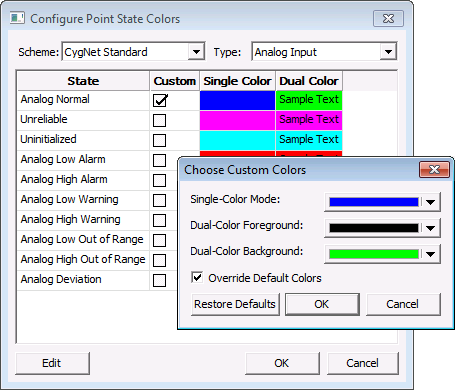Expand the Dual-Color Foreground color dropdown
This screenshot has width=455, height=390.
click(x=430, y=228)
